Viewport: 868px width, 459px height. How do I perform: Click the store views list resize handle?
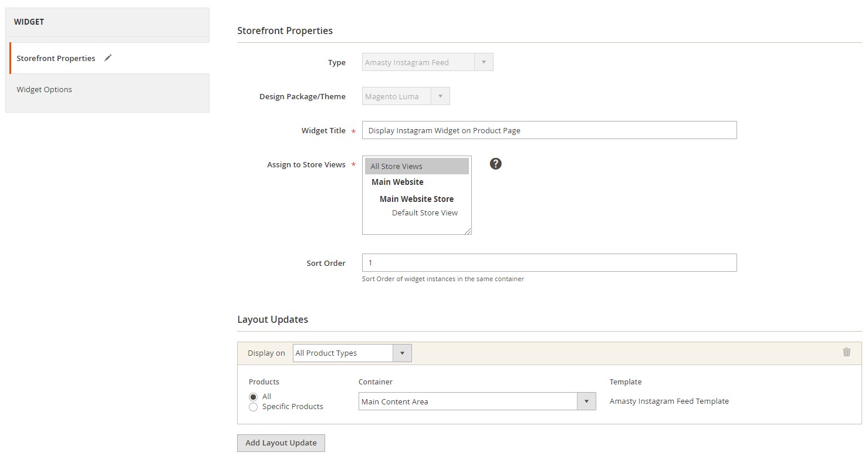coord(468,231)
